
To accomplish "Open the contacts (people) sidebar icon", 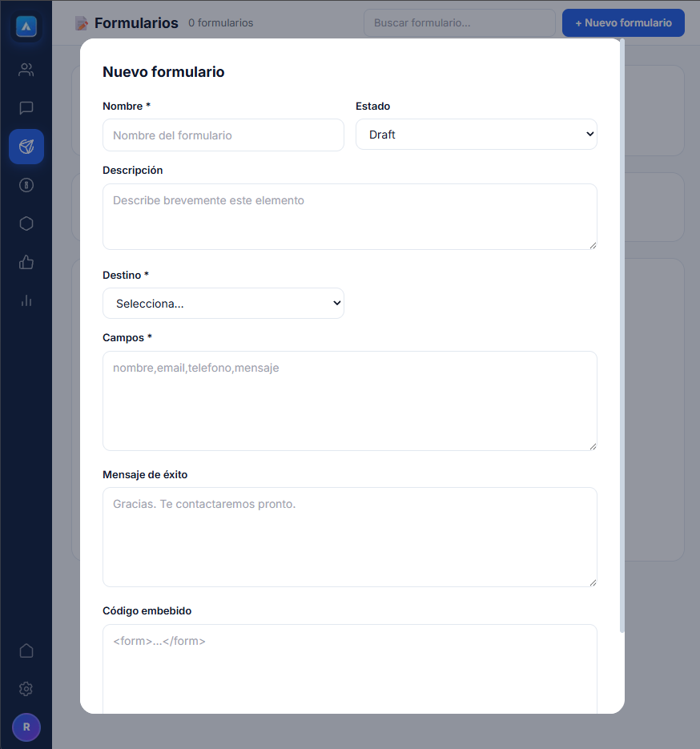I will point(26,70).
